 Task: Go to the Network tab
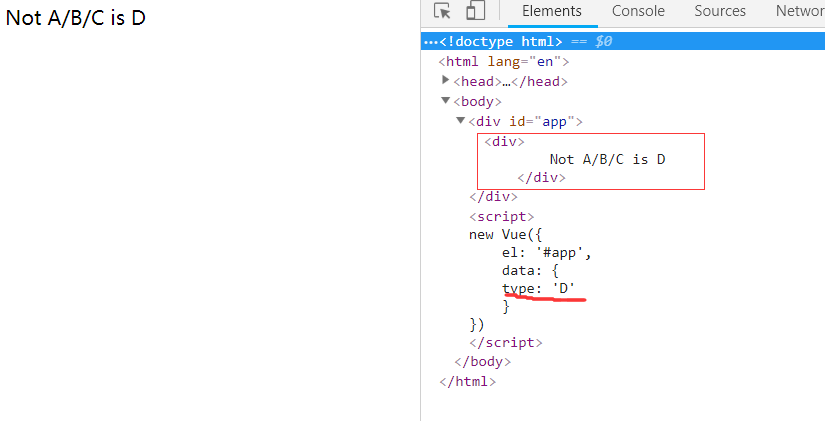click(x=799, y=11)
